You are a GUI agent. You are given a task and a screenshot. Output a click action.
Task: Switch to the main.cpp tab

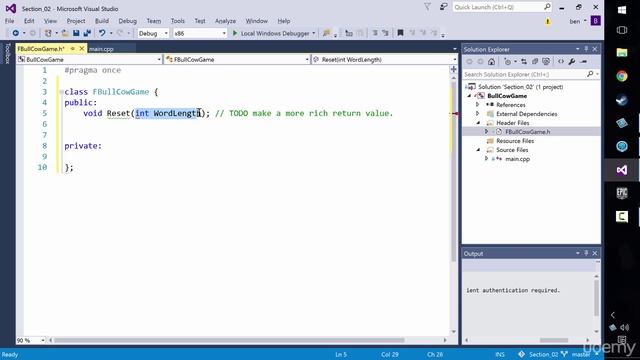tap(101, 49)
